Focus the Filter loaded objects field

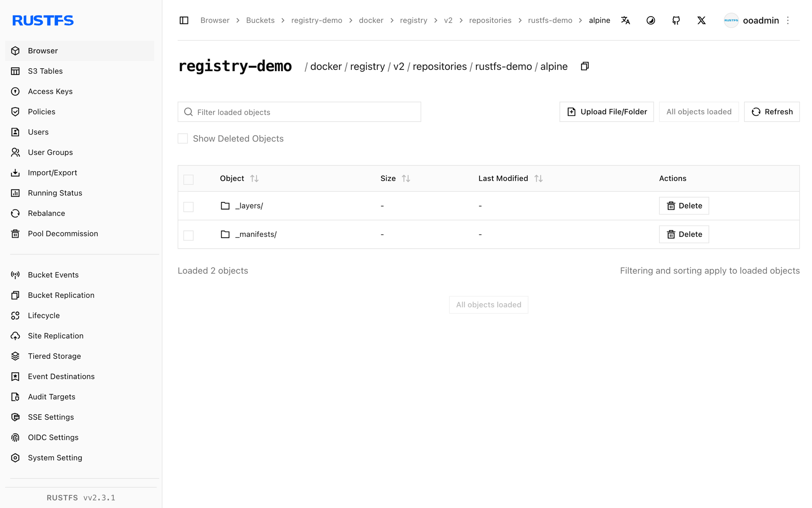(299, 112)
